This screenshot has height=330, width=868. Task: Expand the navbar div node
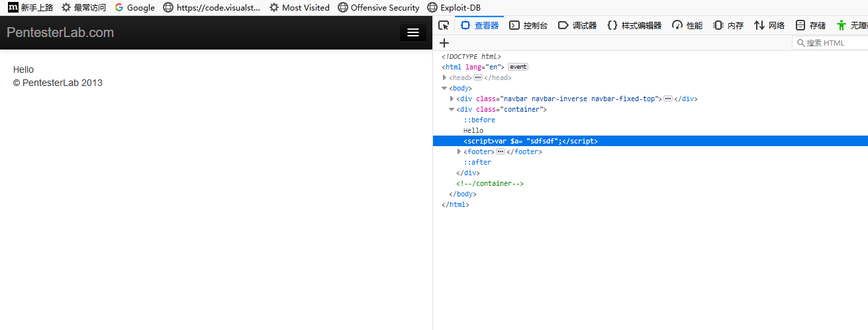pos(452,99)
